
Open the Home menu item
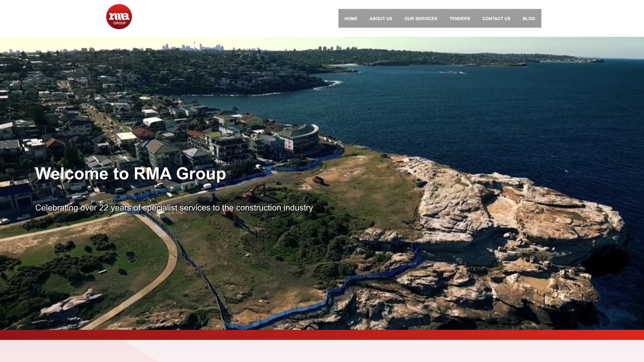[x=351, y=18]
